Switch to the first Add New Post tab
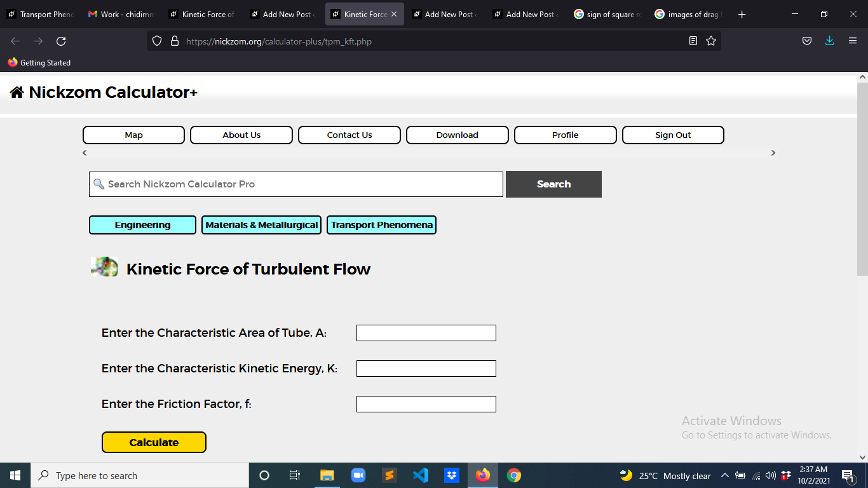This screenshot has width=868, height=488. pyautogui.click(x=283, y=14)
